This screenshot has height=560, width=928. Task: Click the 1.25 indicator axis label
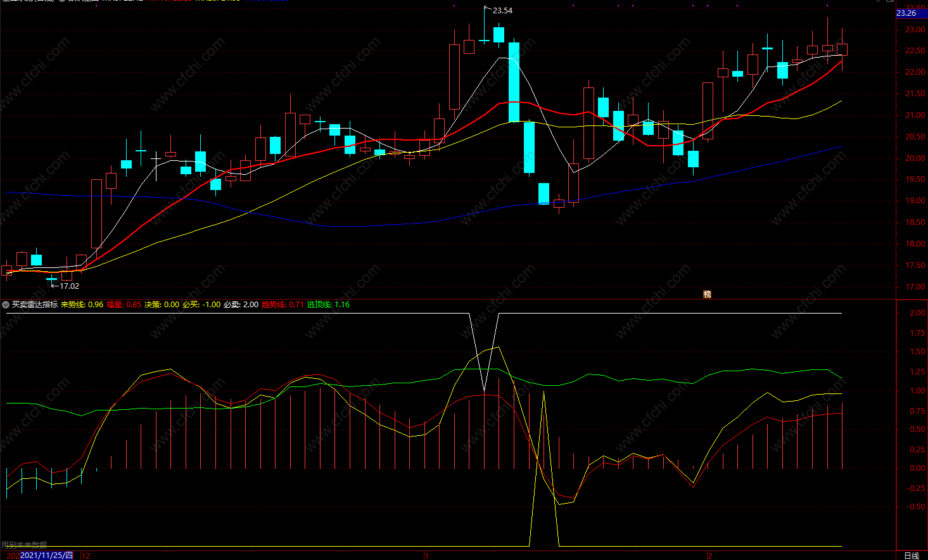pos(917,372)
